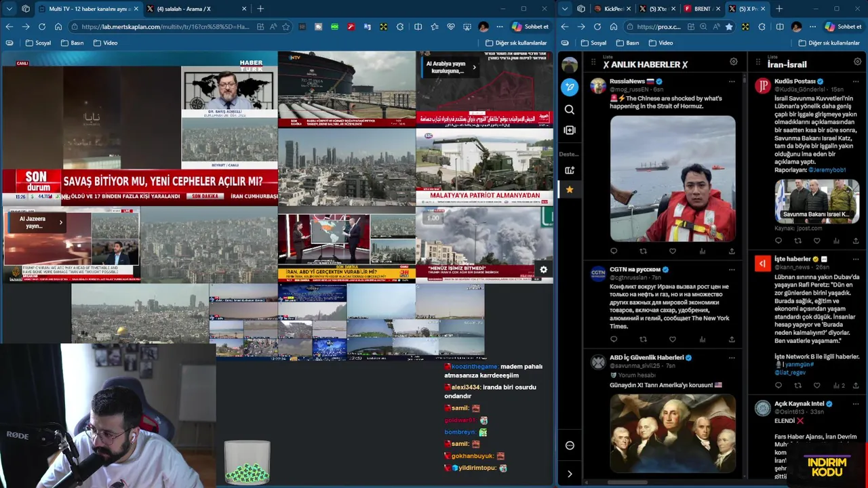Screen dimensions: 868x488
Task: Add a new column in X Pro sidebar
Action: [x=570, y=130]
